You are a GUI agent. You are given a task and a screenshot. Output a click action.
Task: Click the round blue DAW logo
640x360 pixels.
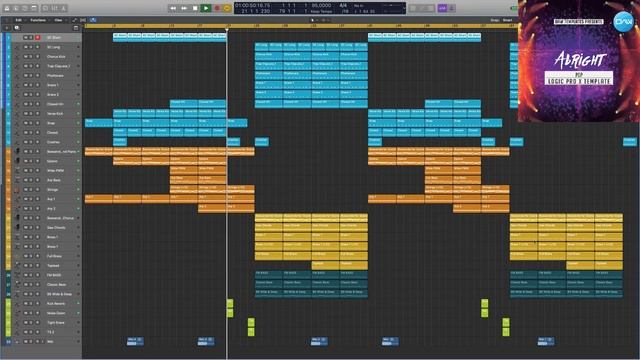click(x=623, y=21)
